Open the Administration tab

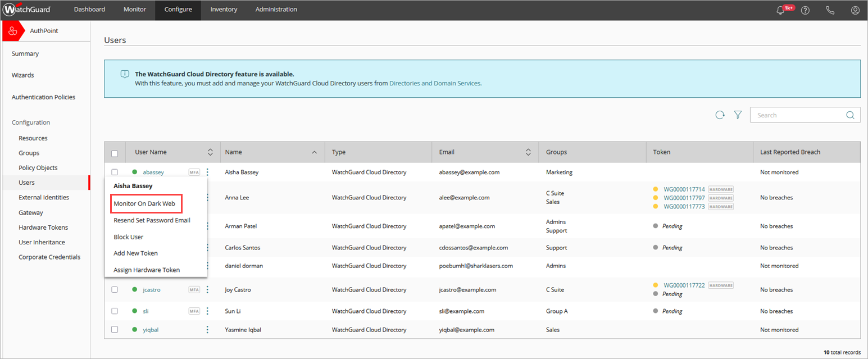pos(276,10)
